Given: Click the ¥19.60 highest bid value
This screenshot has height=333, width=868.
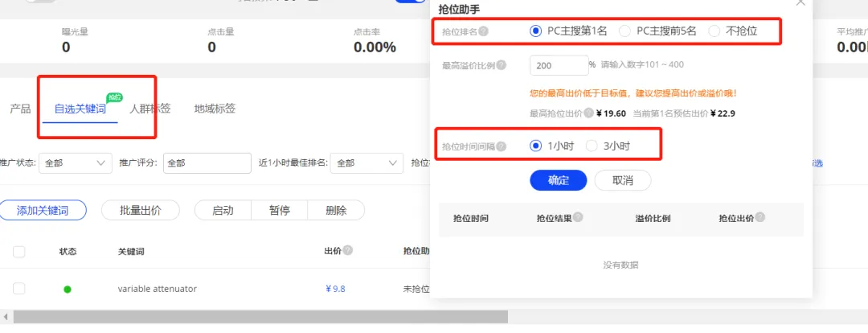Looking at the screenshot, I should [x=611, y=113].
